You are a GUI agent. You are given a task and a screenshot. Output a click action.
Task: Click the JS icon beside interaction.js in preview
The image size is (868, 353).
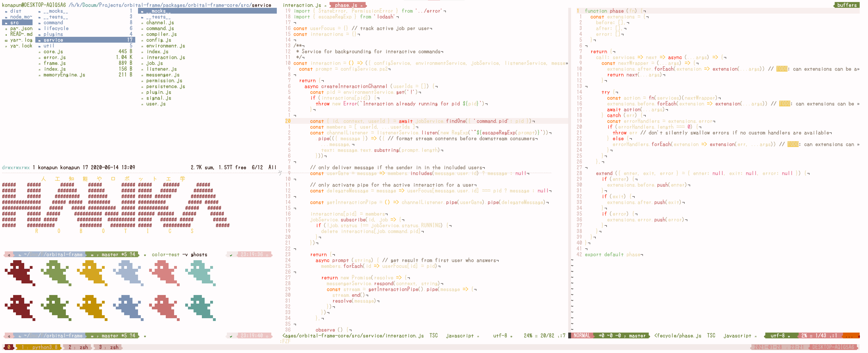[143, 57]
